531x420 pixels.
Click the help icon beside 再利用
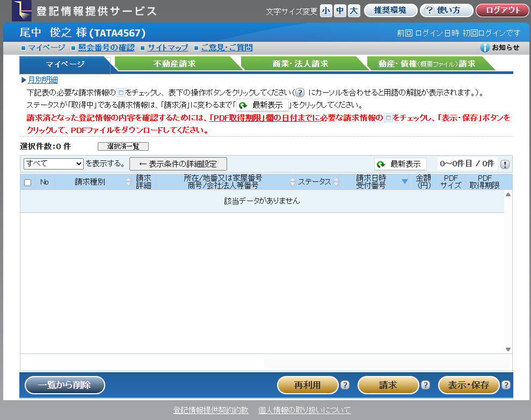tap(345, 385)
